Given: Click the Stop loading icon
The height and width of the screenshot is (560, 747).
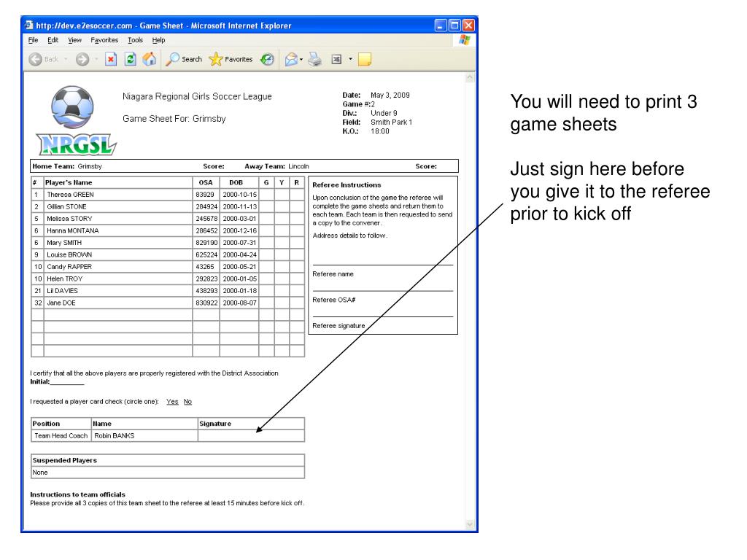Looking at the screenshot, I should 111,59.
